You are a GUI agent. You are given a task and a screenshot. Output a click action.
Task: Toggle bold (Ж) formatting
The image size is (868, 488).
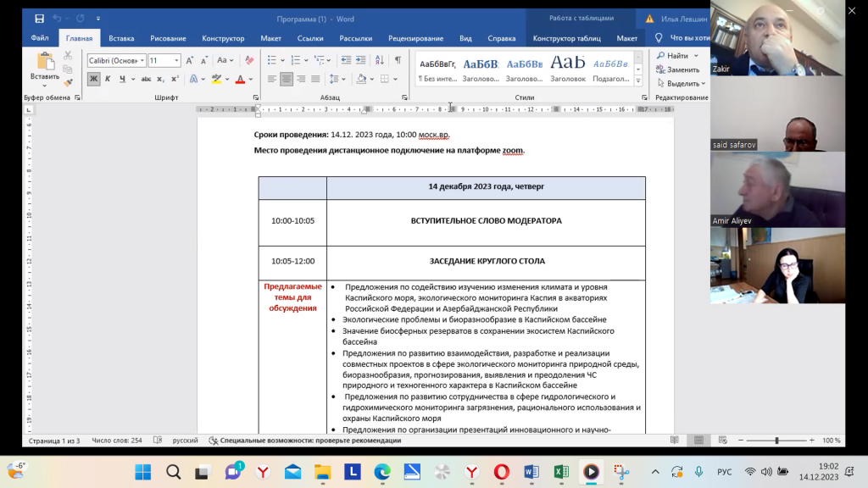[x=93, y=79]
